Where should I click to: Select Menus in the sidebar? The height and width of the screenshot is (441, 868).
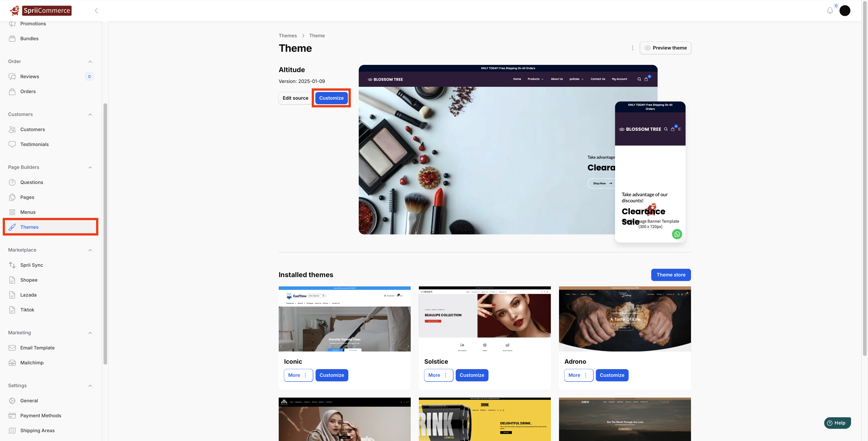click(28, 212)
